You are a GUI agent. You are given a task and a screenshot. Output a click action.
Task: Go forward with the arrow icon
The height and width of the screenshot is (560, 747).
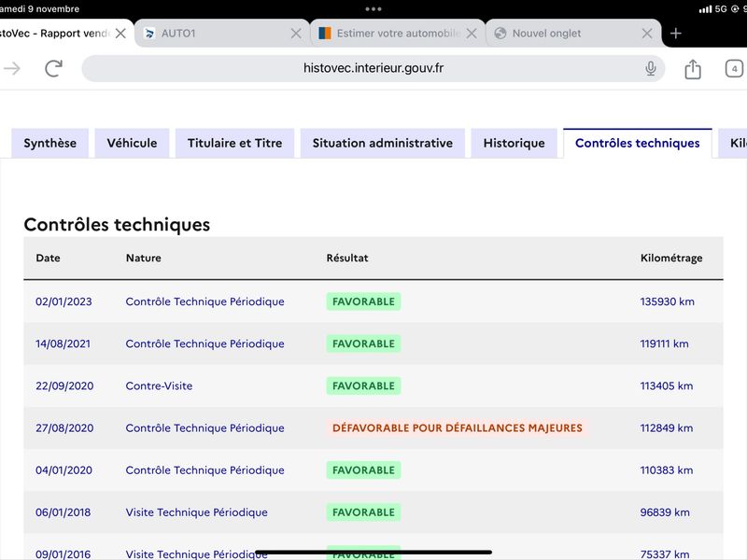(12, 68)
